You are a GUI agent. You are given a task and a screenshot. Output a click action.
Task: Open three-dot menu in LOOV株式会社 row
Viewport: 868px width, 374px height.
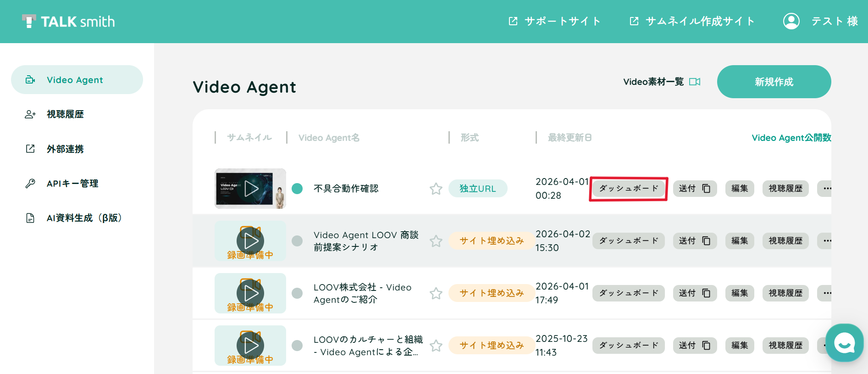tap(825, 293)
